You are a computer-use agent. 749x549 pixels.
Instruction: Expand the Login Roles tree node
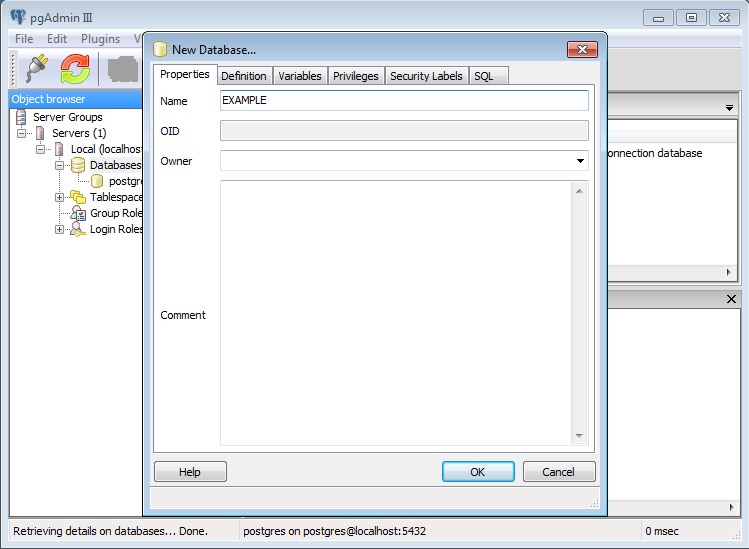click(60, 229)
